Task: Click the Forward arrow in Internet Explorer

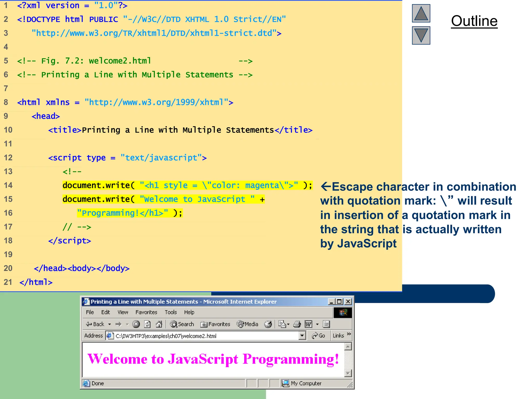Action: (118, 324)
